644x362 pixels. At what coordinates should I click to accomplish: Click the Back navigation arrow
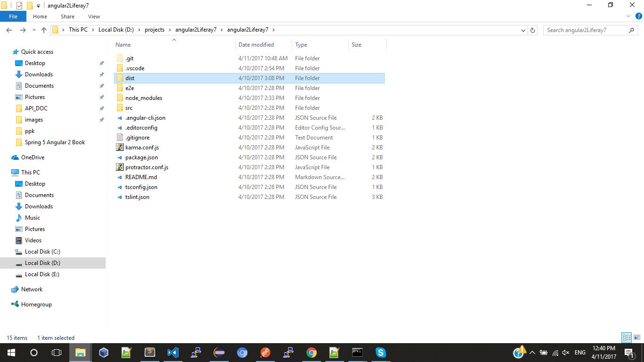[x=9, y=30]
